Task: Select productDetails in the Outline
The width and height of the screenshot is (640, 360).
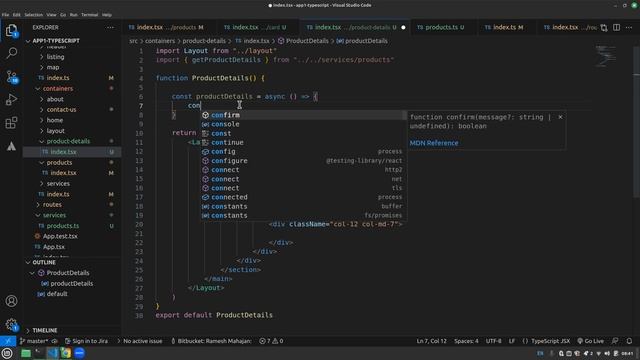Action: pos(71,284)
